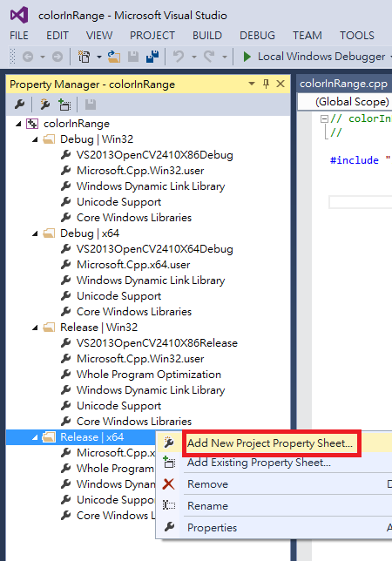The image size is (392, 561).
Task: Click the Save All toolbar icon
Action: tap(152, 57)
